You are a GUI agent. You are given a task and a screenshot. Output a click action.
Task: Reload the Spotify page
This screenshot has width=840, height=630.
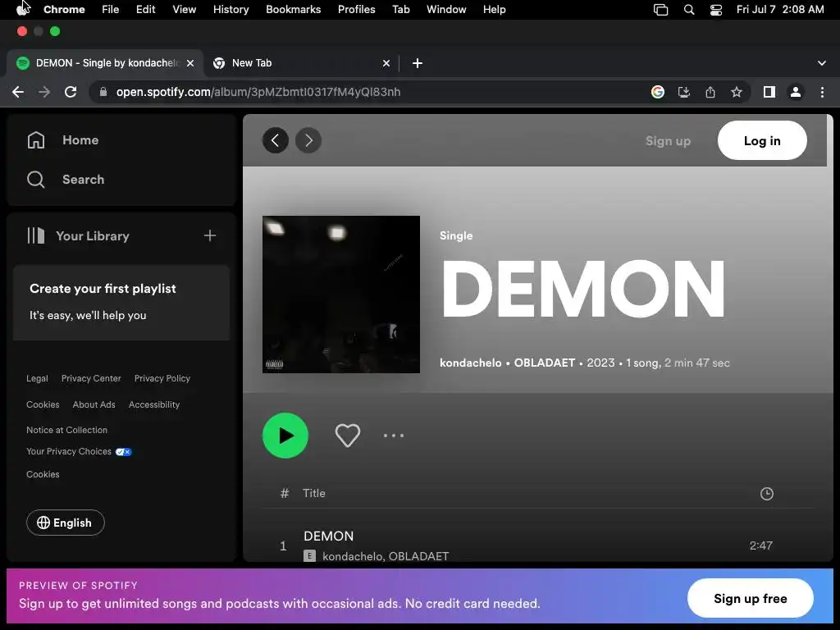71,92
